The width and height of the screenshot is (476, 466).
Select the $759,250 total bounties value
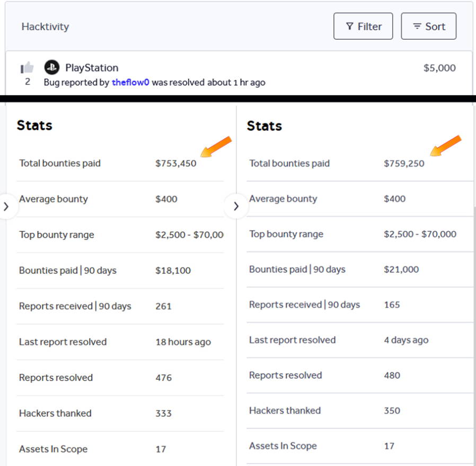(x=404, y=164)
